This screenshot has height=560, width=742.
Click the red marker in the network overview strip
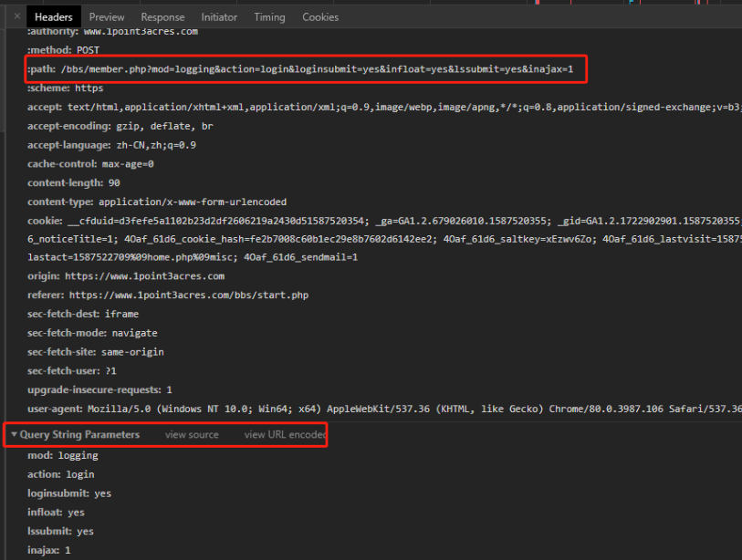(538, 4)
